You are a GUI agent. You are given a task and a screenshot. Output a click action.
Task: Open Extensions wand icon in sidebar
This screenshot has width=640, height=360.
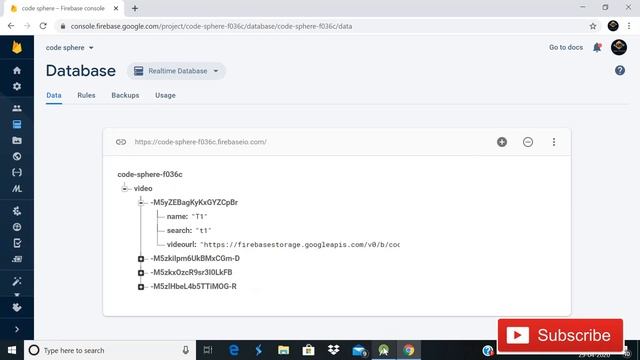point(17,281)
